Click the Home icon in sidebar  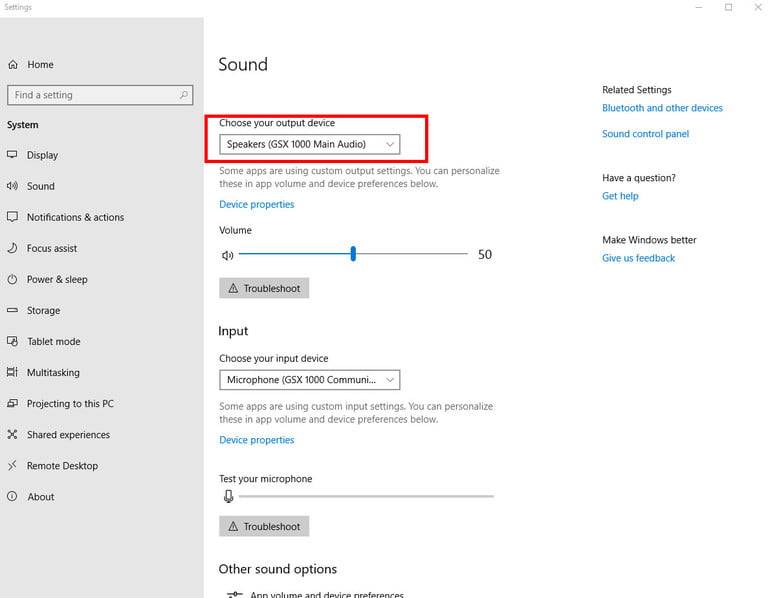(13, 65)
